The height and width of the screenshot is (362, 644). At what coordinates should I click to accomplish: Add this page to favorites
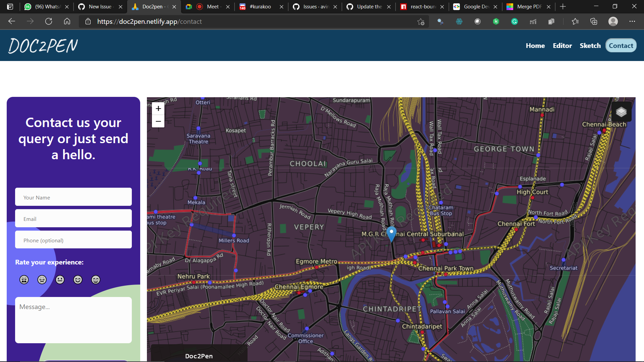point(421,22)
